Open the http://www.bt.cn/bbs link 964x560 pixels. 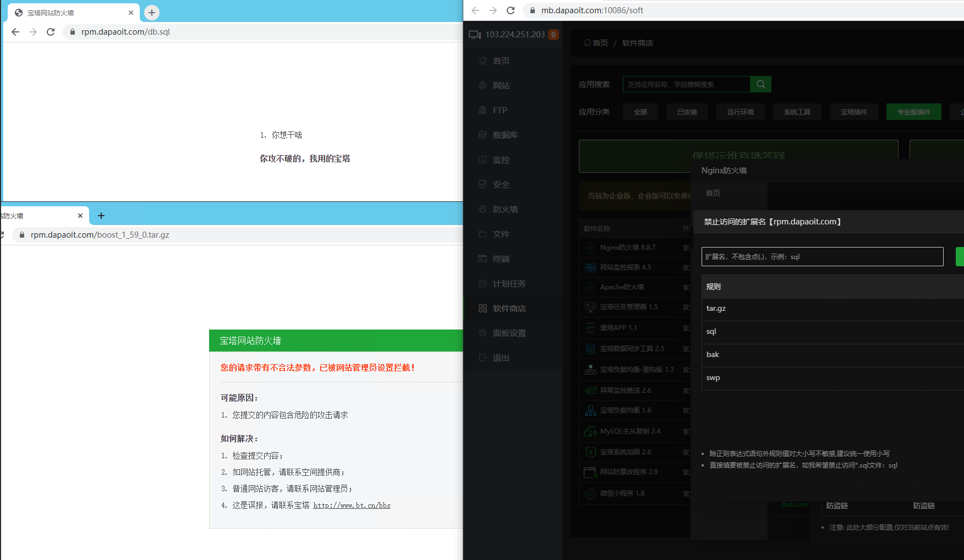pyautogui.click(x=352, y=505)
